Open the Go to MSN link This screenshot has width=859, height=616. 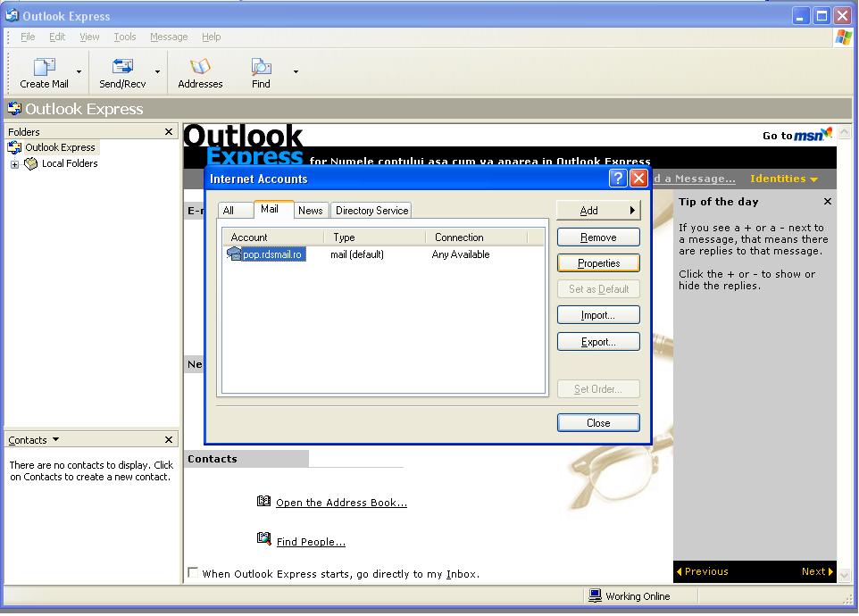click(x=797, y=135)
